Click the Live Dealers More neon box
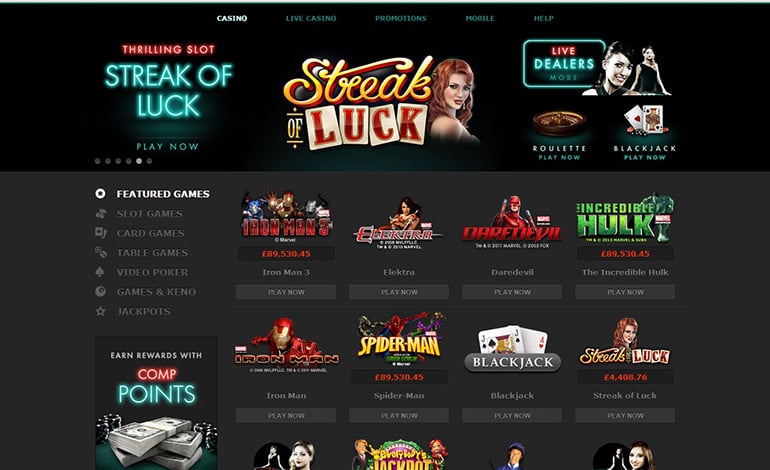The width and height of the screenshot is (770, 470). tap(564, 64)
